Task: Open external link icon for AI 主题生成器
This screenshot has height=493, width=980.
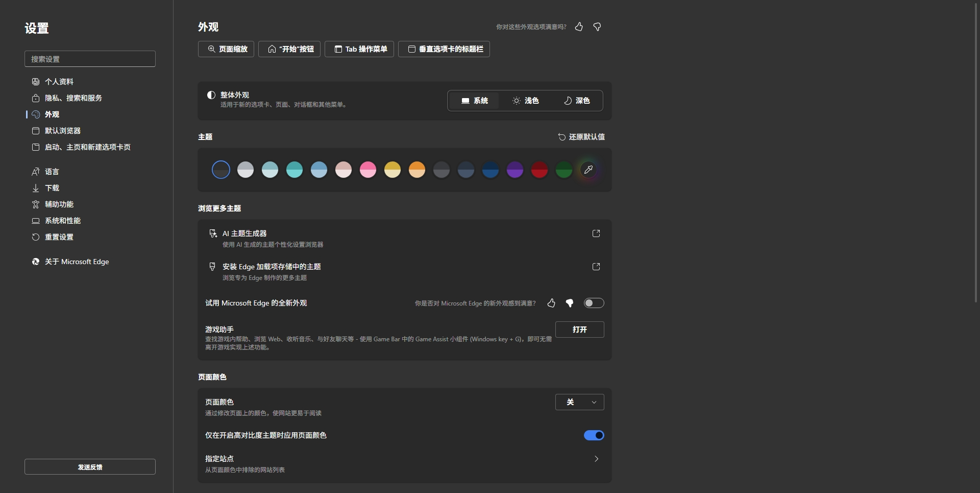Action: (596, 233)
